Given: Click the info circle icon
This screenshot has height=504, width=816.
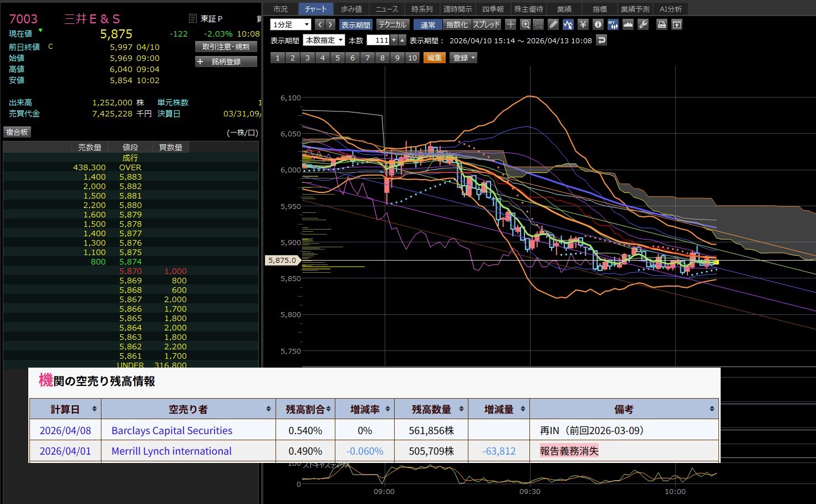Looking at the screenshot, I should click(598, 24).
